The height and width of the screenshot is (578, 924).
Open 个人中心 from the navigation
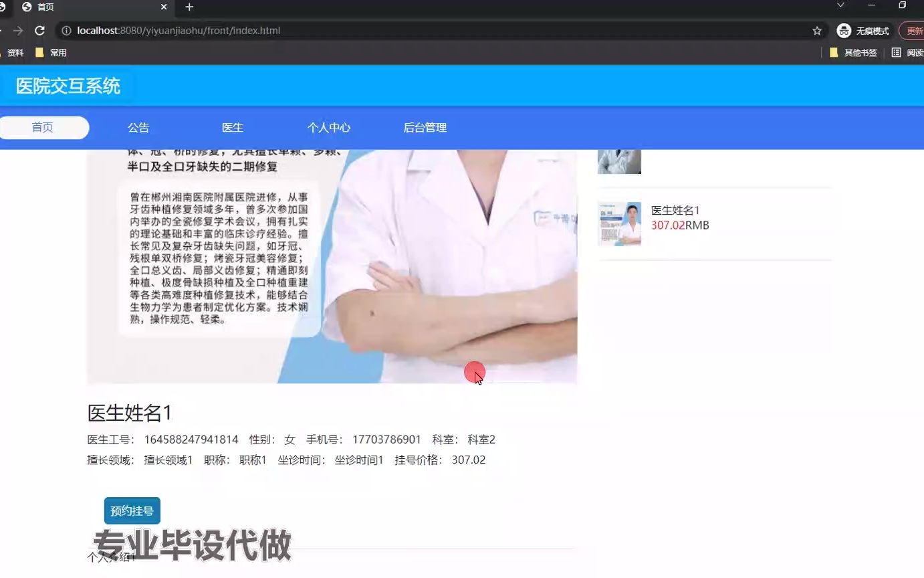pos(330,127)
